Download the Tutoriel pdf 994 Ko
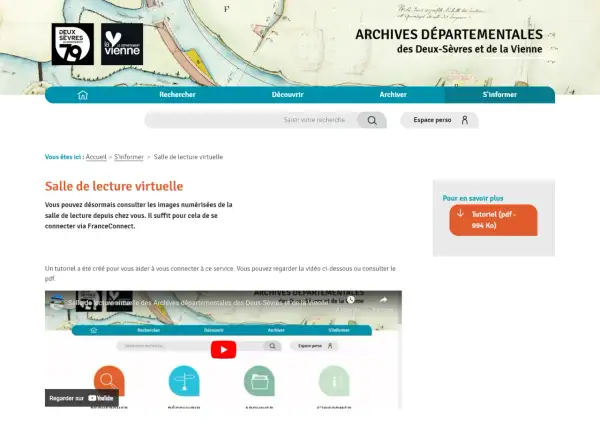Image resolution: width=600 pixels, height=428 pixels. tap(493, 220)
